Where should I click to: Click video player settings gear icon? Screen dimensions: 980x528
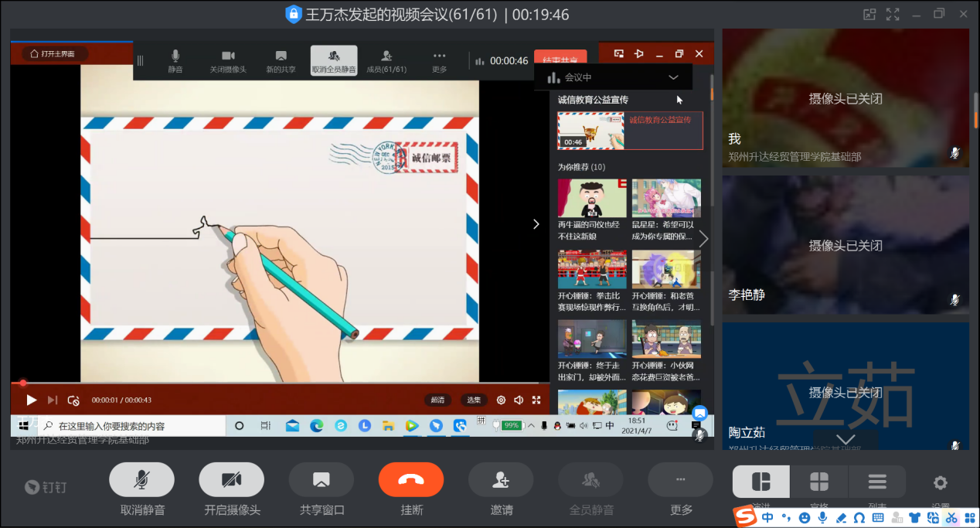[501, 400]
